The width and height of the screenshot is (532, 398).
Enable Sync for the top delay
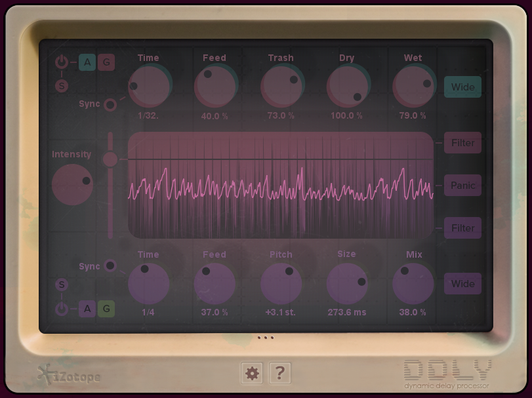tap(110, 104)
